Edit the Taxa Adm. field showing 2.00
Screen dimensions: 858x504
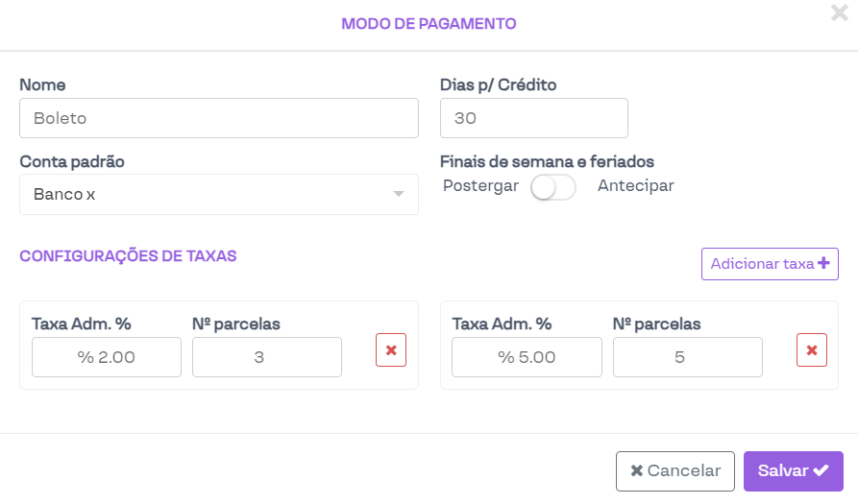(107, 357)
